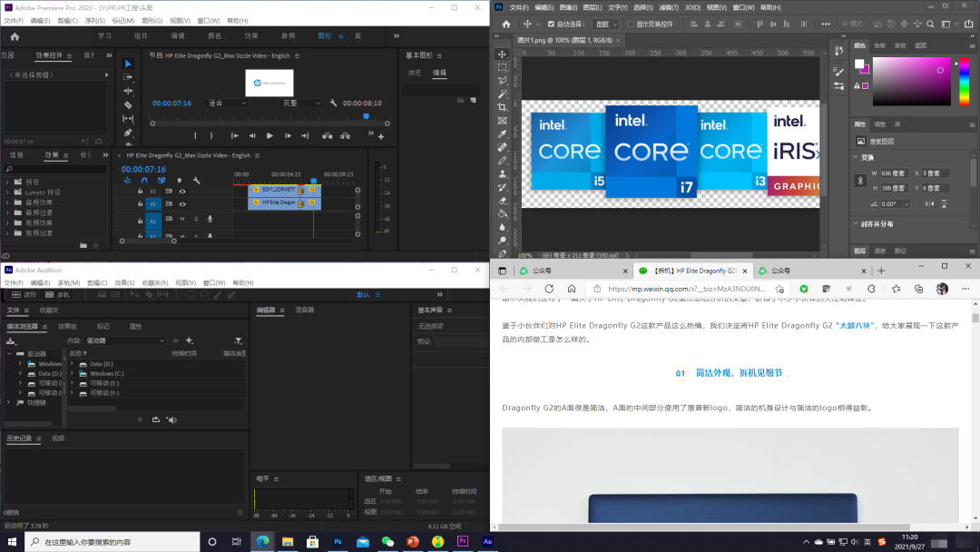Screen dimensions: 980x552
Task: Add a marker in Premiere timeline
Action: click(180, 181)
